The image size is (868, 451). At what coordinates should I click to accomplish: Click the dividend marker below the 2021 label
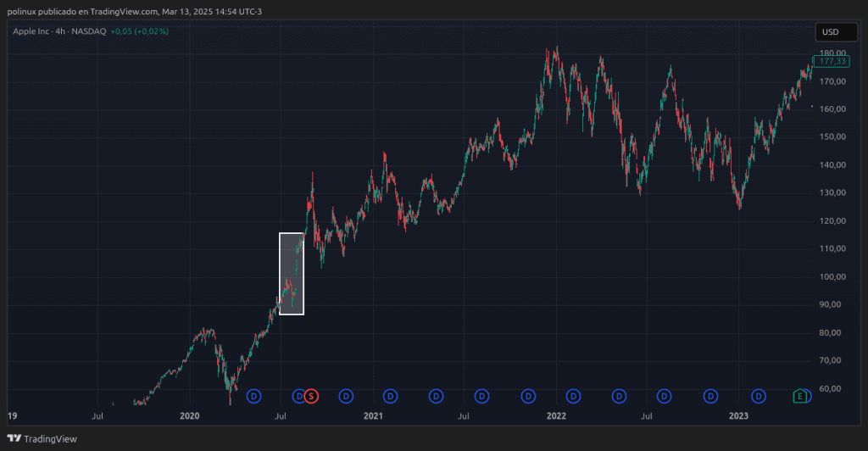391,396
